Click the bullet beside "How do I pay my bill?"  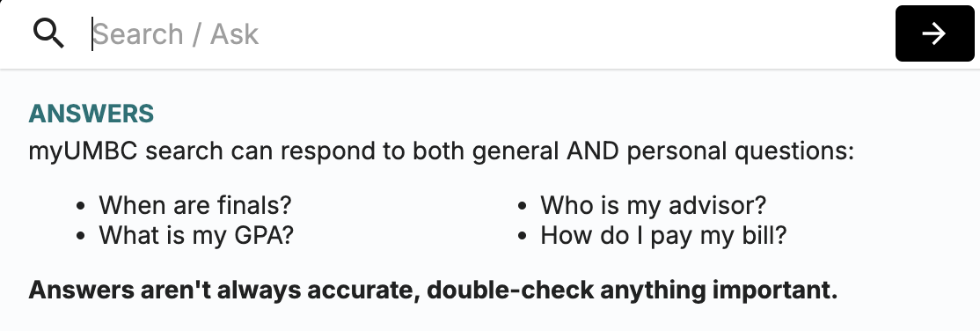tap(522, 237)
